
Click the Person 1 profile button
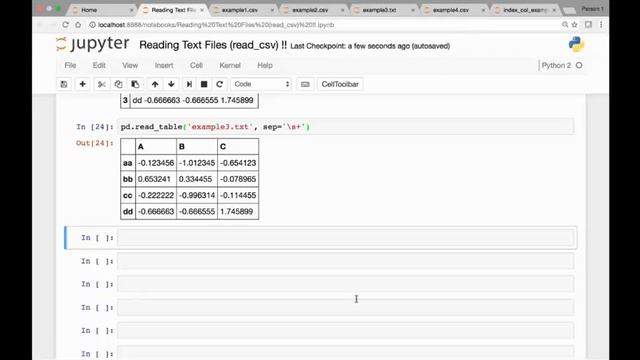(x=593, y=9)
